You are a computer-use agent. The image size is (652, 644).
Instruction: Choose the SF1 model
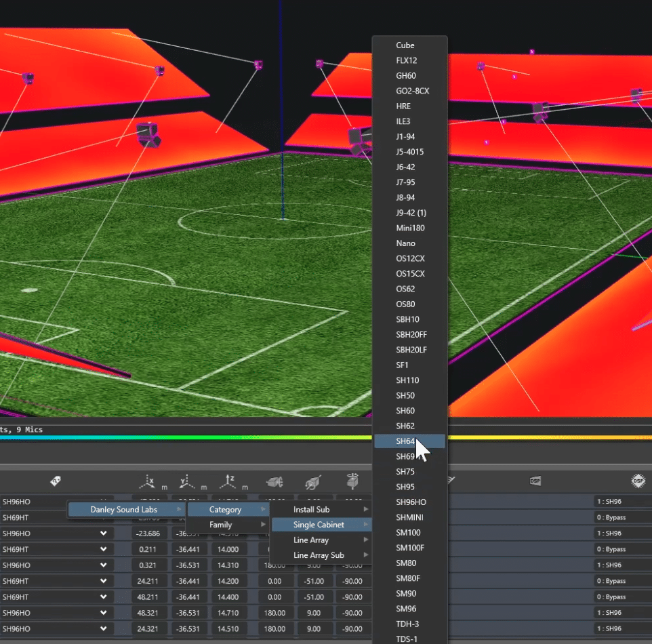coord(409,365)
